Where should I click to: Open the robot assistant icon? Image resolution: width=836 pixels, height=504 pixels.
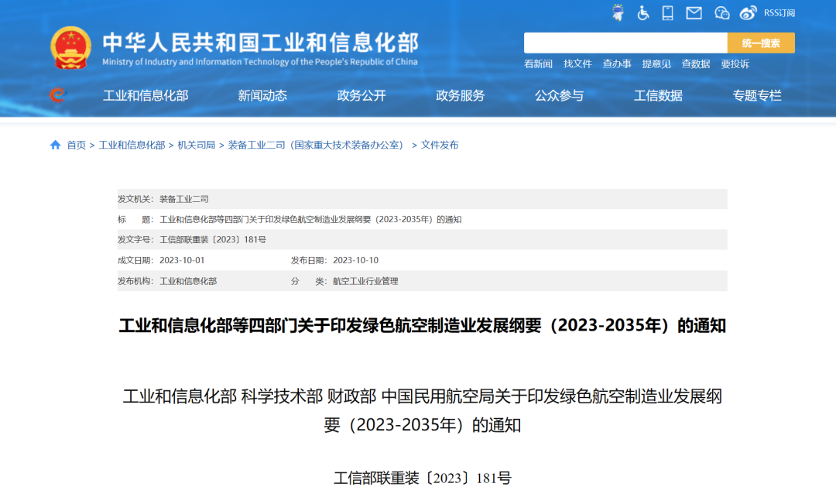pos(618,12)
